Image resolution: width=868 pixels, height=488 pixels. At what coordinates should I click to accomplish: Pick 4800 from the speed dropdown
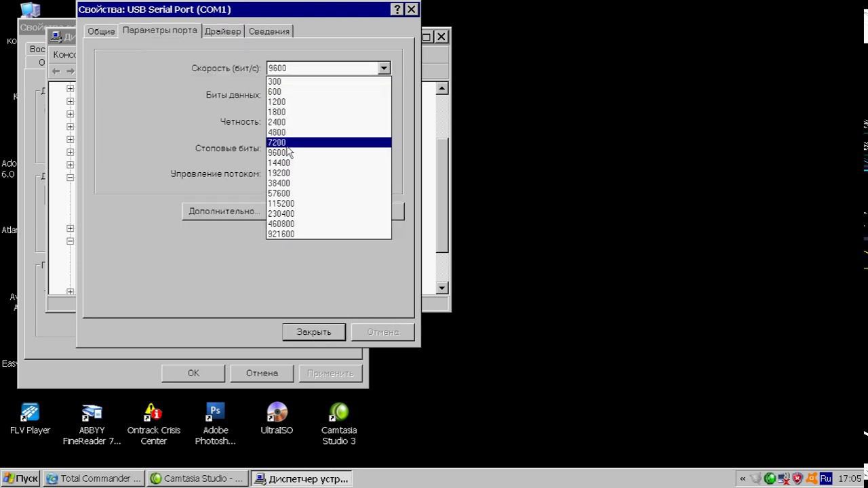[x=329, y=132]
